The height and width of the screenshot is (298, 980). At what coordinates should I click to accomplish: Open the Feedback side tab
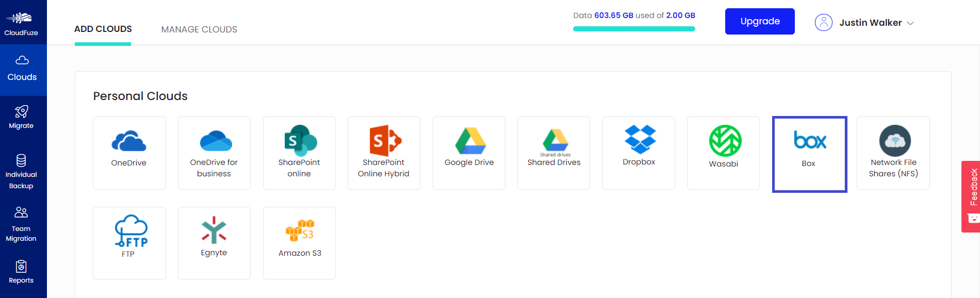[972, 196]
